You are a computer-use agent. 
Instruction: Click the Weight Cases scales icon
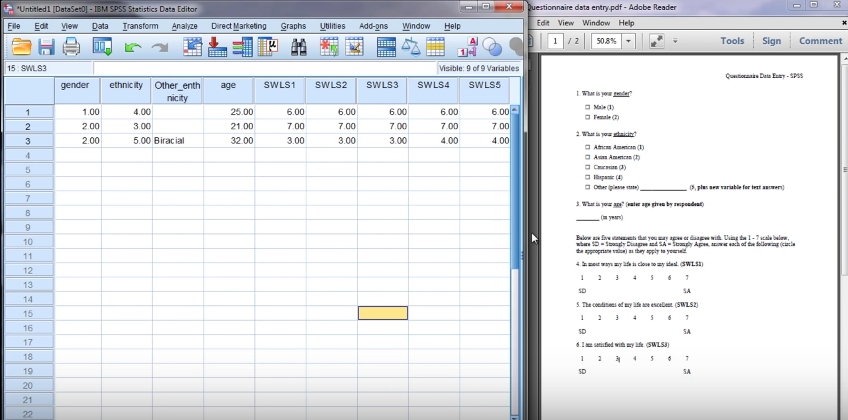(x=411, y=47)
